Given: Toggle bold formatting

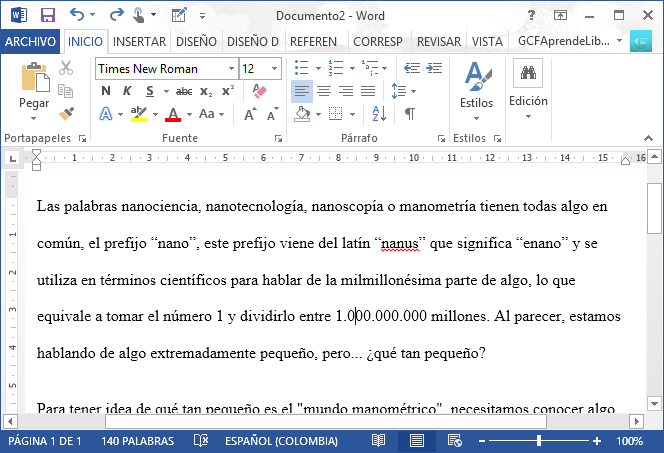Looking at the screenshot, I should pos(106,91).
